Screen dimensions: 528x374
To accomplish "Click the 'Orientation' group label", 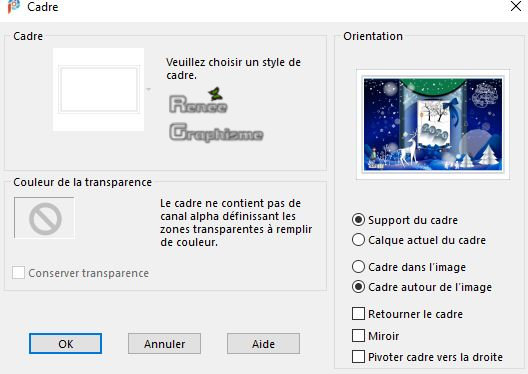I will point(373,36).
